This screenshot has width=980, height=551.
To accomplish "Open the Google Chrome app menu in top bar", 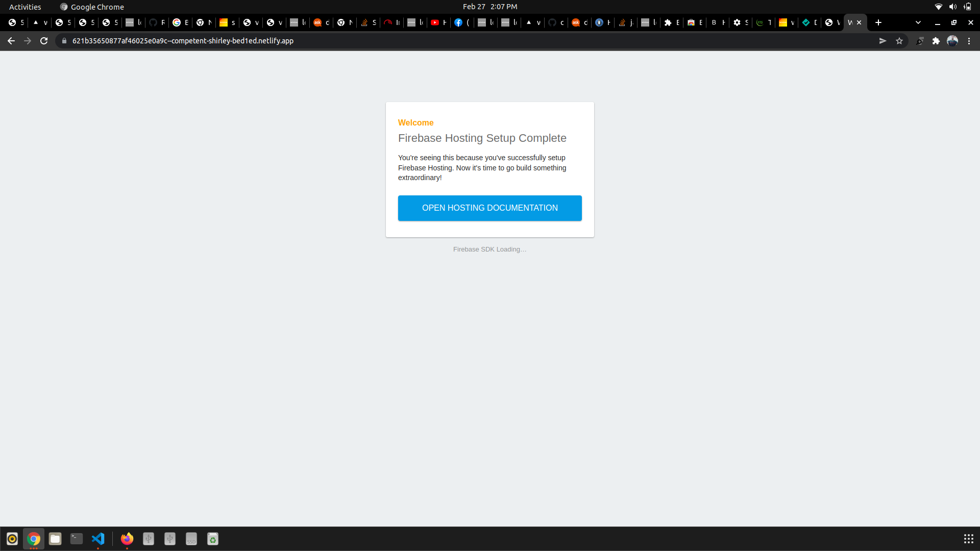I will 92,7.
